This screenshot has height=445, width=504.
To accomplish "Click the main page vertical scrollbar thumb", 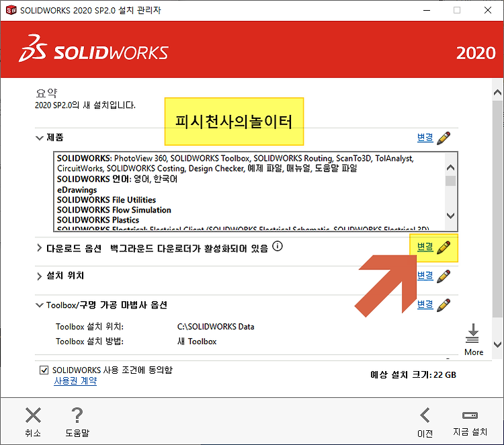I will (x=497, y=209).
